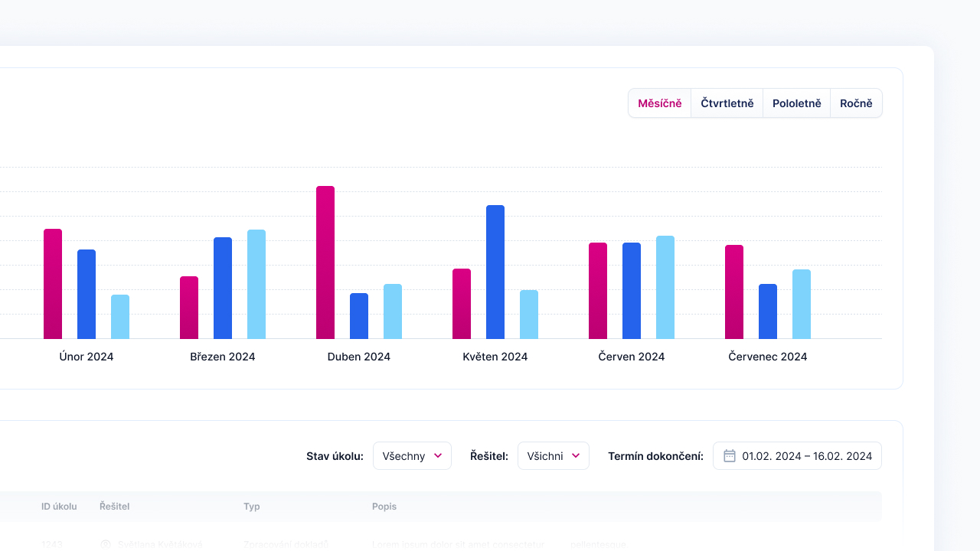
Task: Click the light blue bar for Březen 2024
Action: point(256,283)
